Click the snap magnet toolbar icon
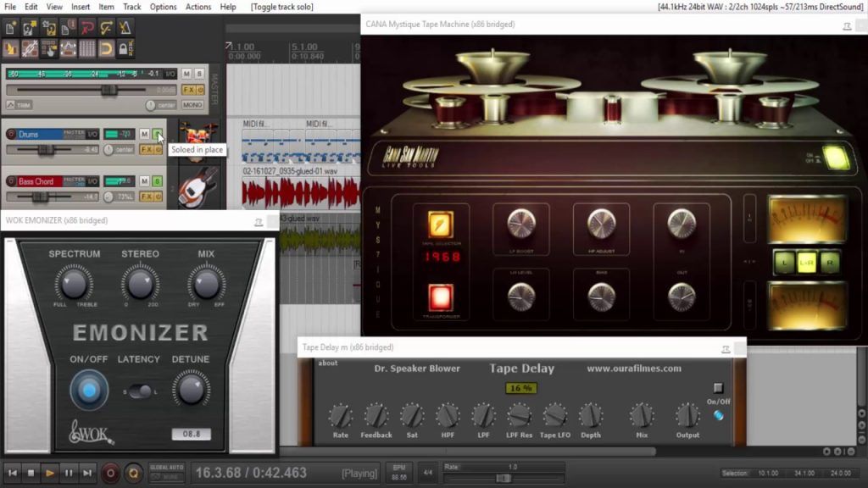Viewport: 868px width, 488px height. point(106,47)
